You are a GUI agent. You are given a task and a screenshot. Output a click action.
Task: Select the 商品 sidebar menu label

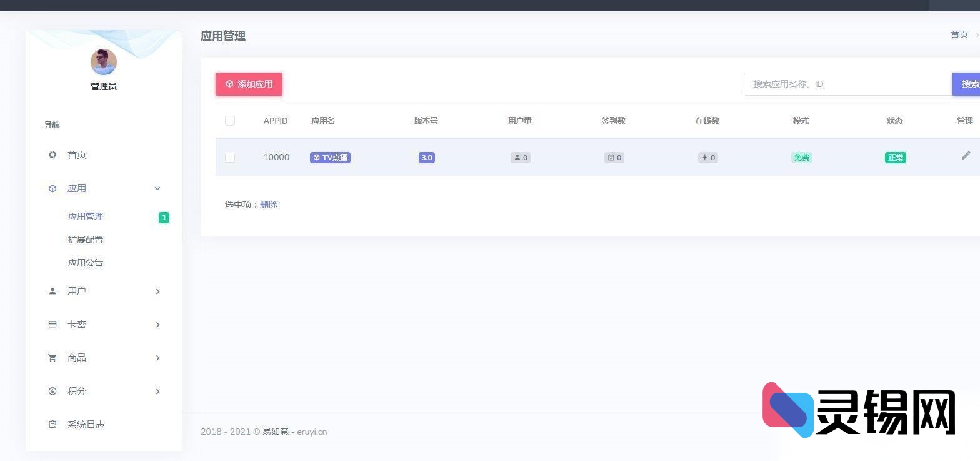77,358
